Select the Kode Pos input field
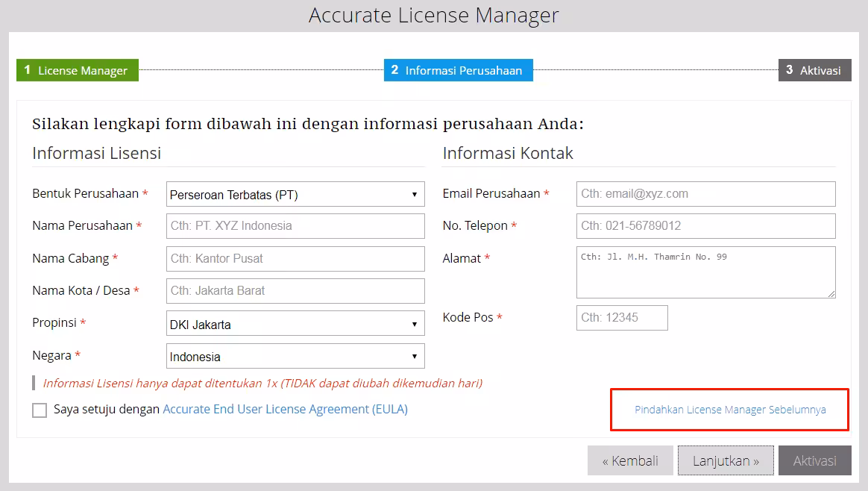The height and width of the screenshot is (491, 868). [622, 318]
